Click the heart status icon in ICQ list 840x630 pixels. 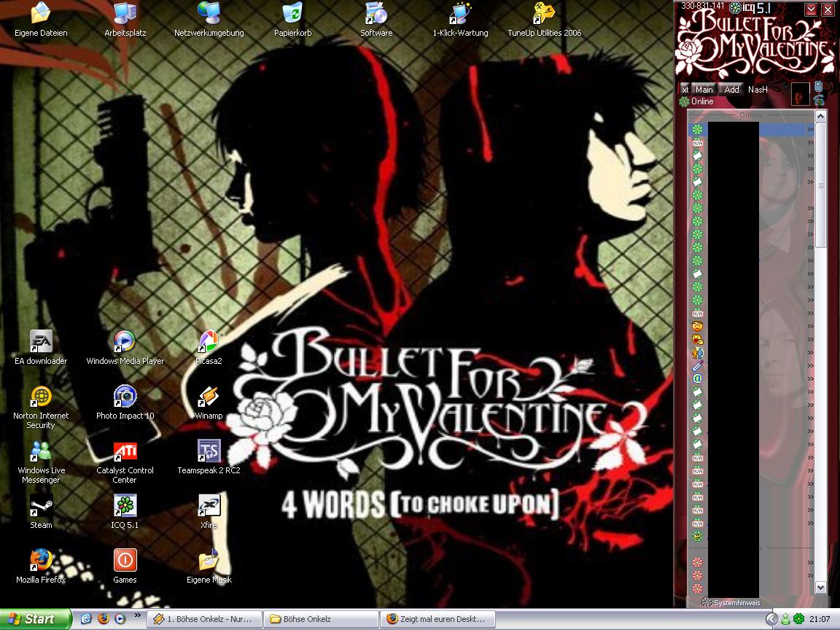point(697,536)
